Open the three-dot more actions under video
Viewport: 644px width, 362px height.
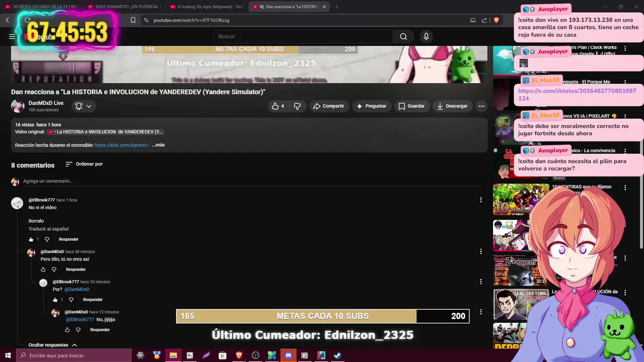pyautogui.click(x=481, y=106)
